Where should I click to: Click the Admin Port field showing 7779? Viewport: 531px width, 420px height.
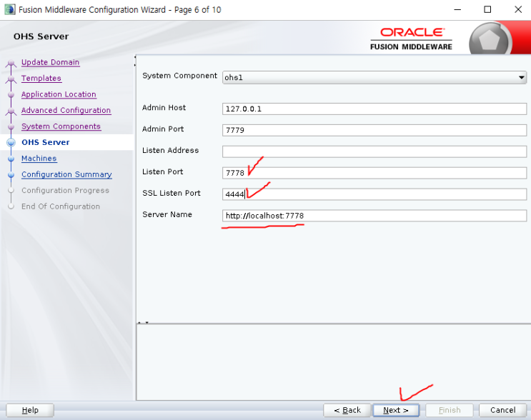pos(374,130)
